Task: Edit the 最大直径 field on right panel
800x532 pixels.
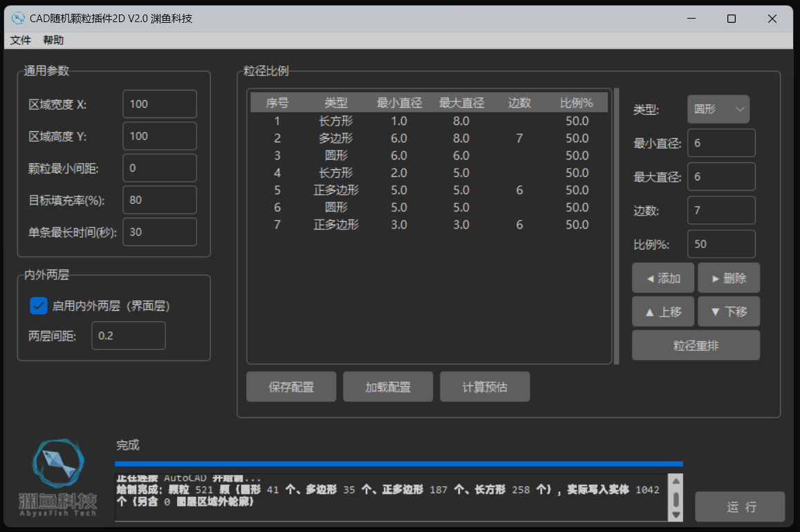Action: 721,177
